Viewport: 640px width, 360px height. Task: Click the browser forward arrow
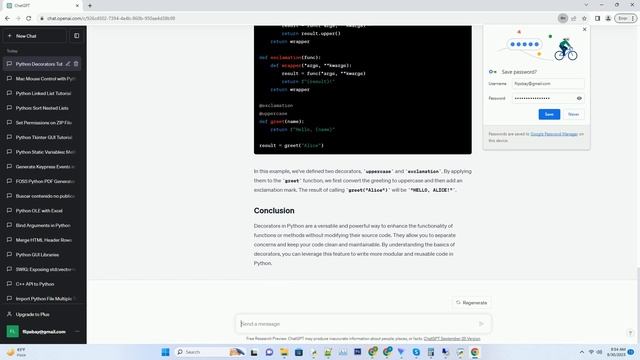click(x=18, y=18)
